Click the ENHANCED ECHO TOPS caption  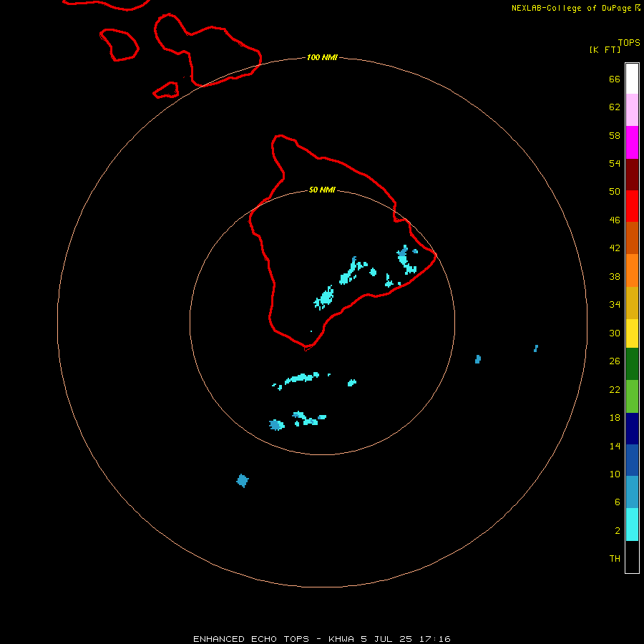point(251,639)
